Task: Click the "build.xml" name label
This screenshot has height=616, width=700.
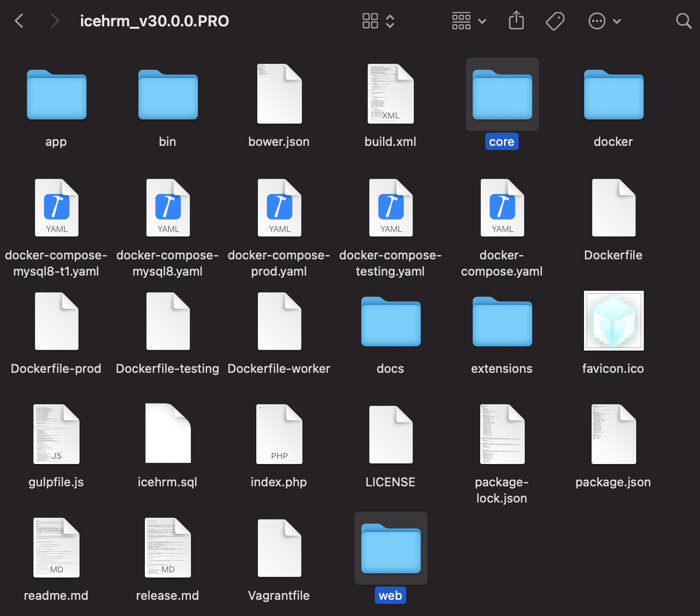Action: tap(391, 142)
